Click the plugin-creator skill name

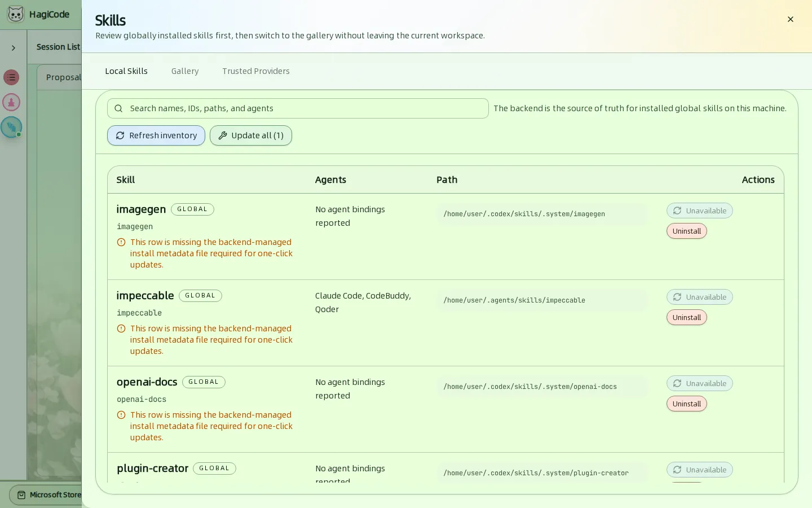(152, 468)
